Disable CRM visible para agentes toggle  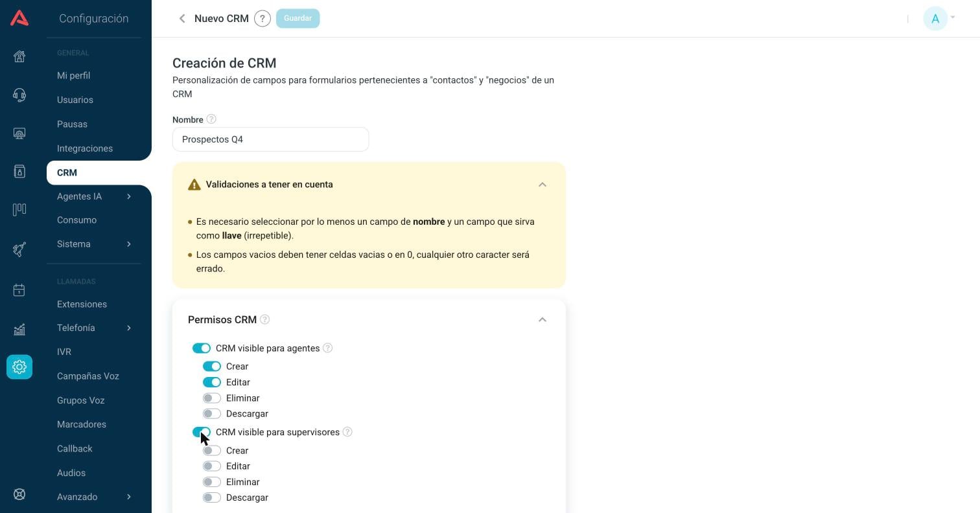pyautogui.click(x=202, y=348)
